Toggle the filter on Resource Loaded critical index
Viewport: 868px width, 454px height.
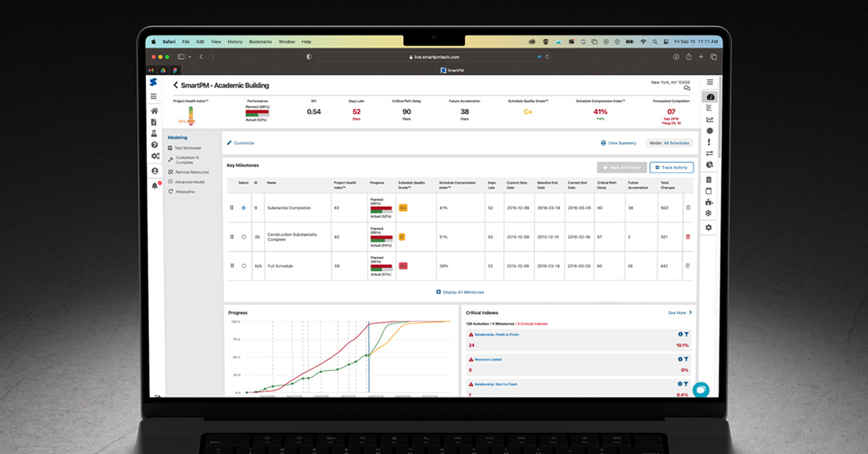click(x=686, y=359)
